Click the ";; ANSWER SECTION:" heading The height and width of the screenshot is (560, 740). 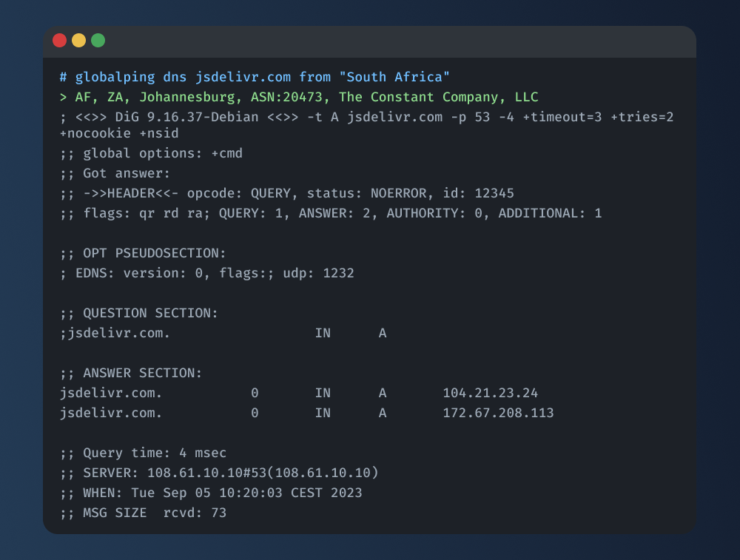click(131, 373)
